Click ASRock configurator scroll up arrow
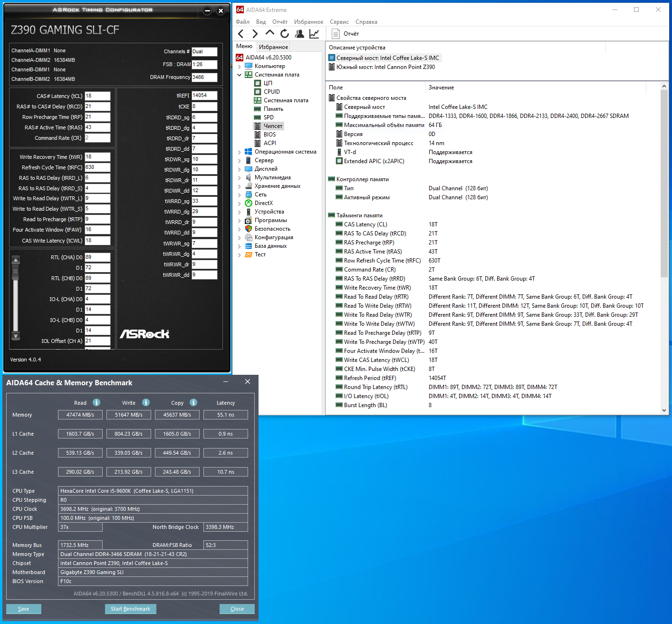Image resolution: width=672 pixels, height=624 pixels. [16, 260]
